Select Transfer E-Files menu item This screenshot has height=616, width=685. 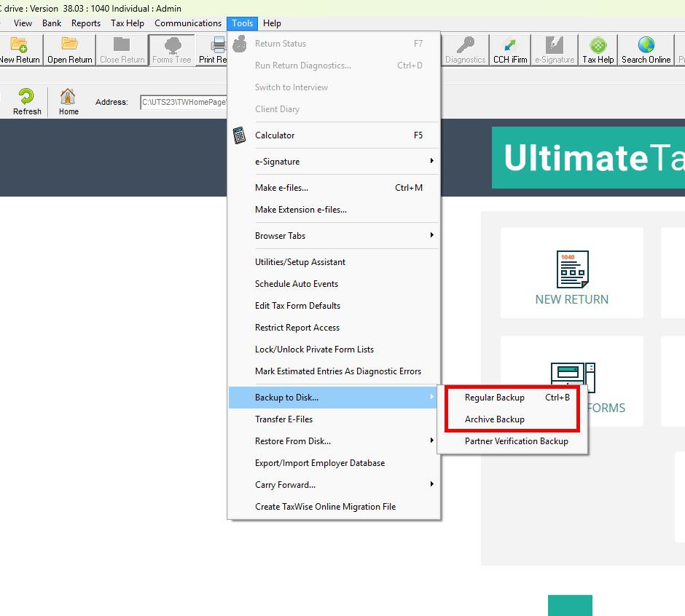pos(334,419)
